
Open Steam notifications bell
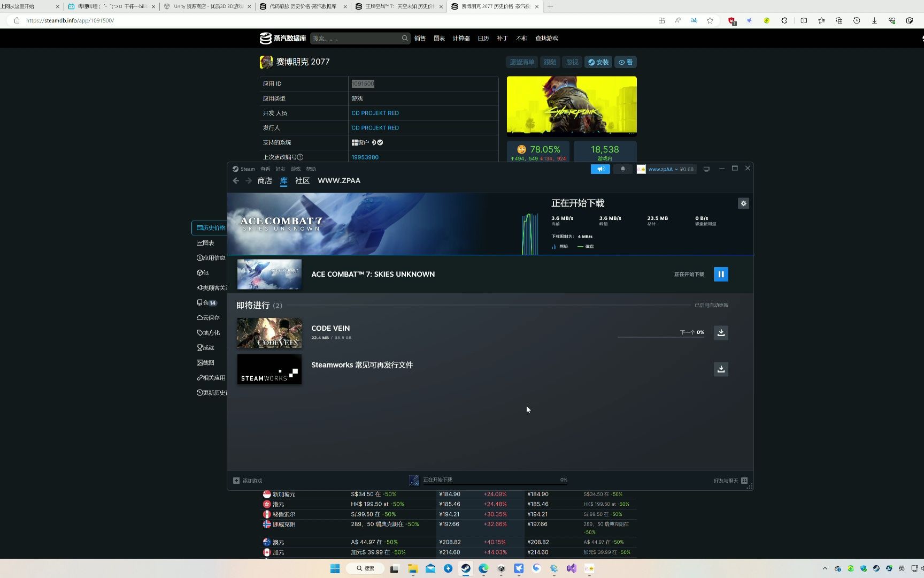coord(622,169)
